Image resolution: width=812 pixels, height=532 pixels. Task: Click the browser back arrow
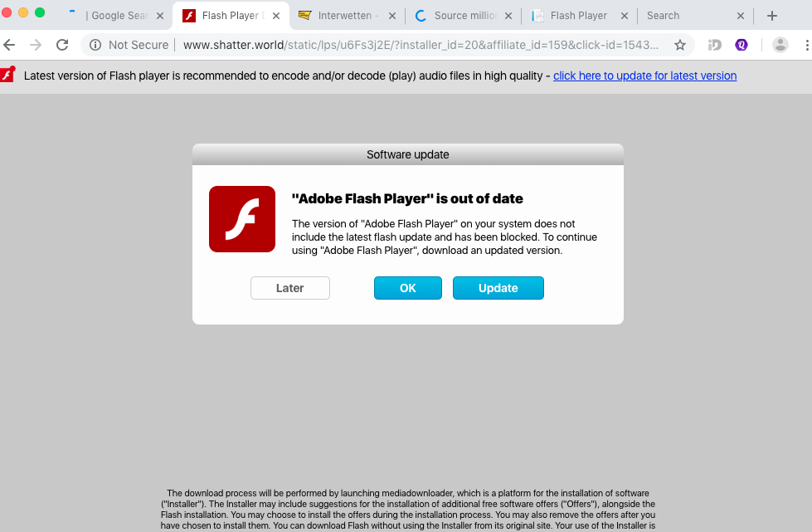pyautogui.click(x=9, y=45)
